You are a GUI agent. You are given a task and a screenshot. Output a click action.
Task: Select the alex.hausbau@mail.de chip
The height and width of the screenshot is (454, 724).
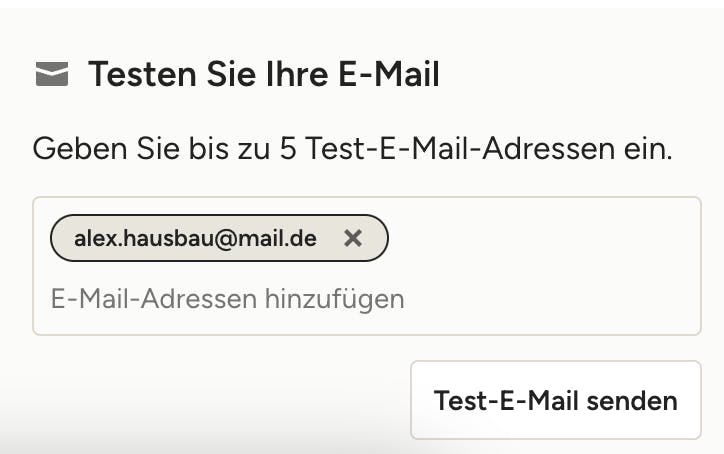click(195, 238)
